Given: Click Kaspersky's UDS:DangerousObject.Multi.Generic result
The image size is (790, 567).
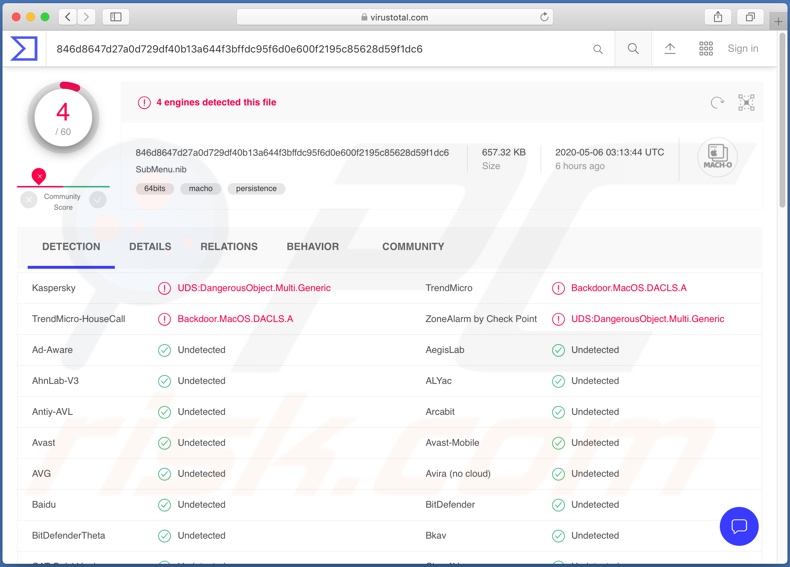Looking at the screenshot, I should 254,288.
